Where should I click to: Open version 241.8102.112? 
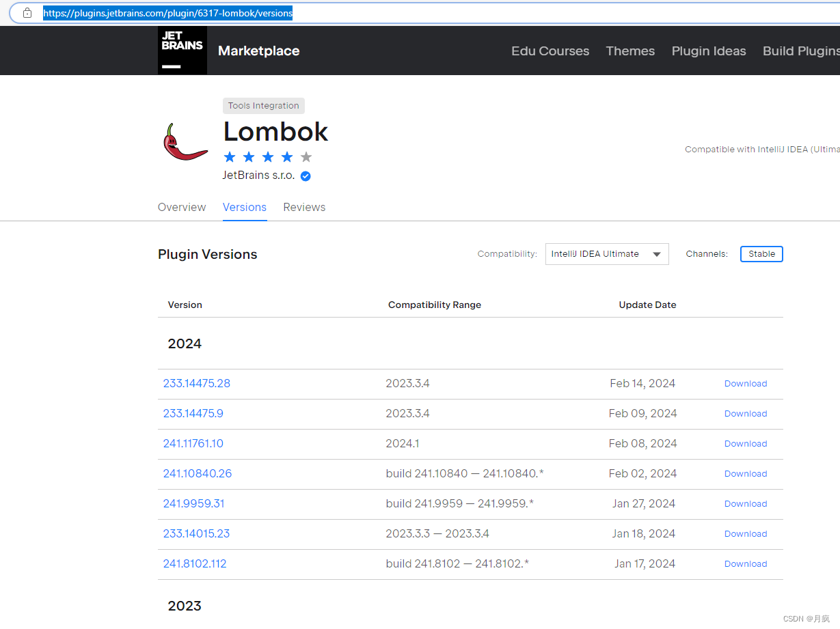pyautogui.click(x=195, y=564)
